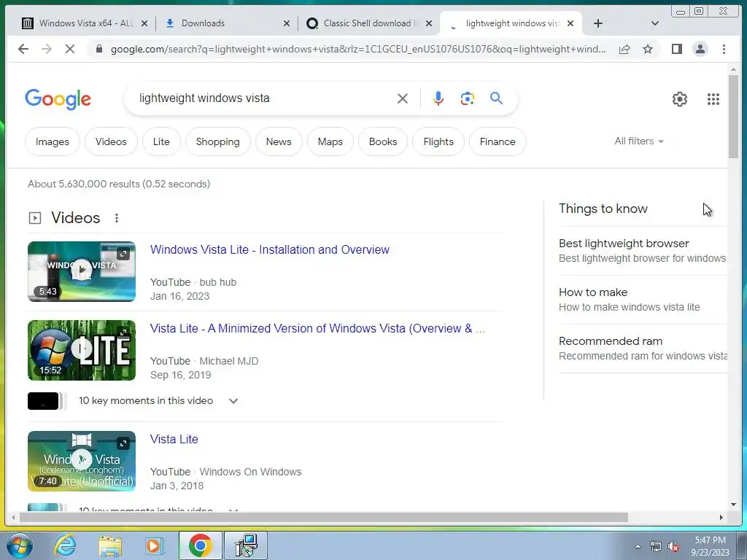Open the Vista Lite video link
Viewport: 747px width, 560px height.
pyautogui.click(x=174, y=439)
